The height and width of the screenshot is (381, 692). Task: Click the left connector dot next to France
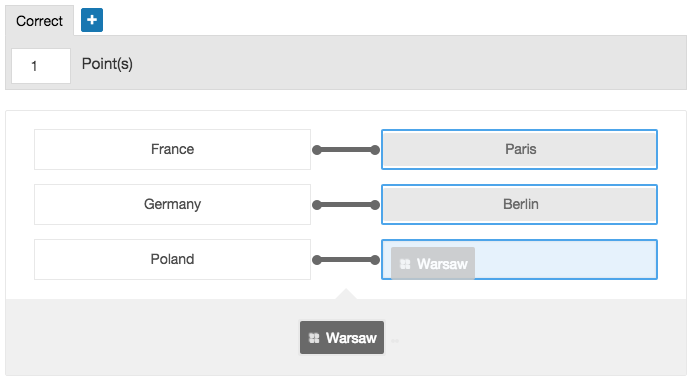317,150
